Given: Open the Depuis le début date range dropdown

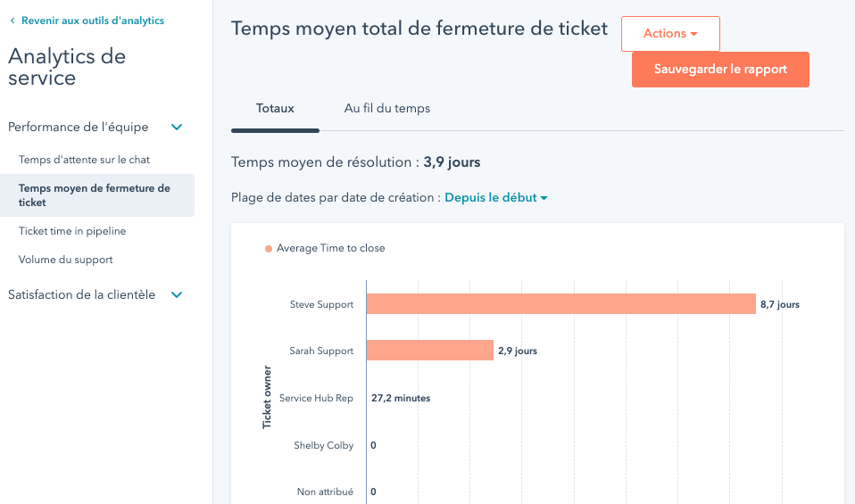Looking at the screenshot, I should (x=496, y=198).
